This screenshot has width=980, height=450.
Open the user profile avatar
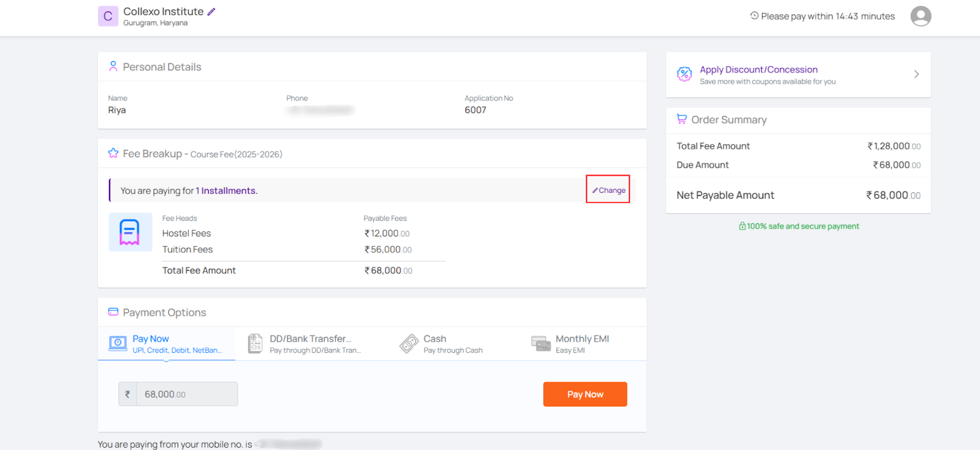tap(920, 17)
